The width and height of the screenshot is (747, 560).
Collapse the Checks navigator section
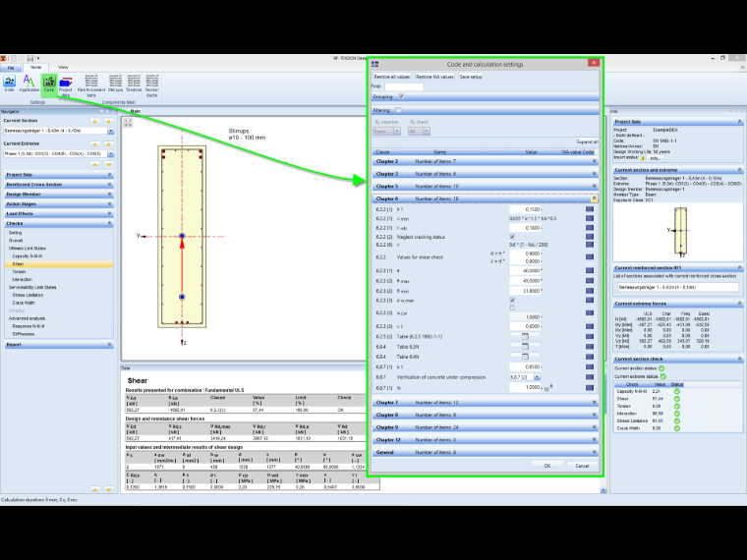tap(59, 223)
